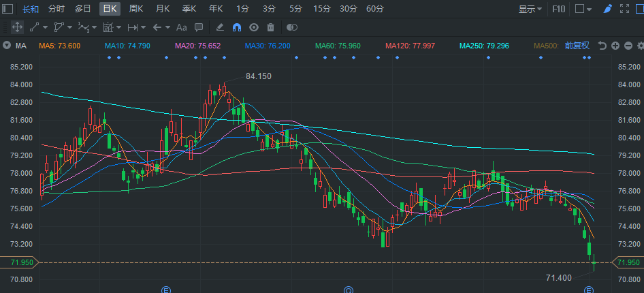Click the Q marker at chart bottom
The height and width of the screenshot is (293, 644).
click(349, 290)
